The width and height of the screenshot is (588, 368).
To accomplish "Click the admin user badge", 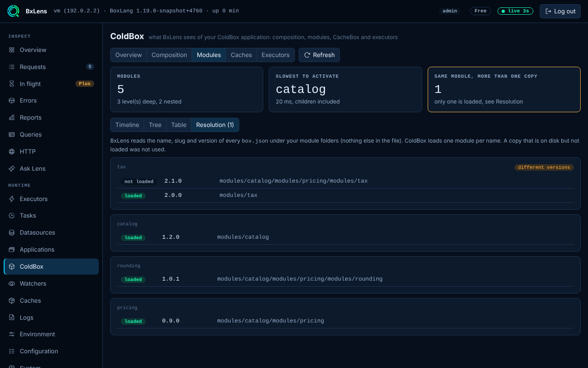I will coord(450,11).
